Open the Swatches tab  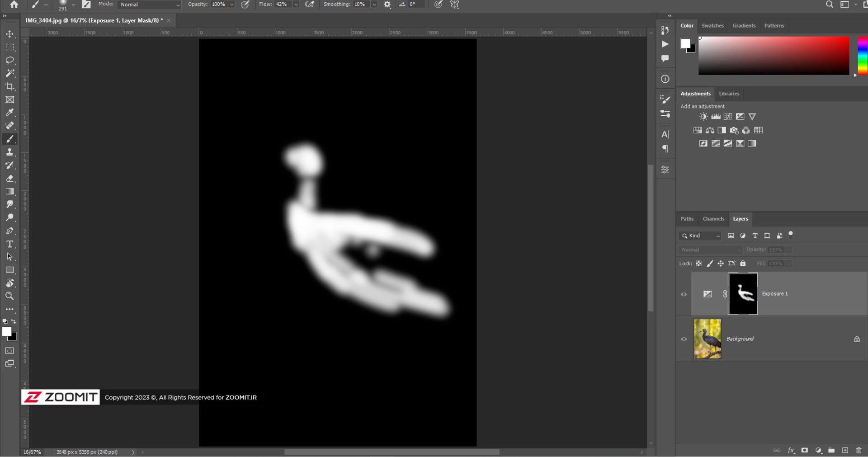coord(712,26)
